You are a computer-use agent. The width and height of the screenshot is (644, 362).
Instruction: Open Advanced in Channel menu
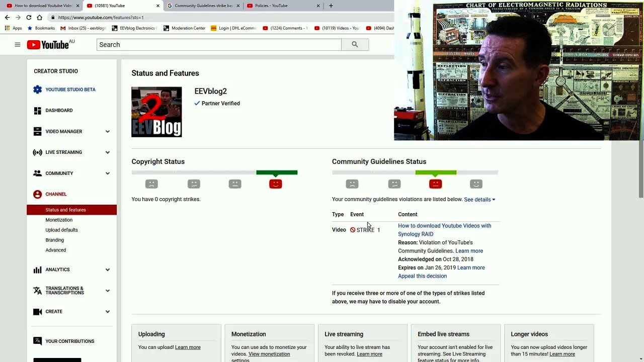(x=55, y=250)
